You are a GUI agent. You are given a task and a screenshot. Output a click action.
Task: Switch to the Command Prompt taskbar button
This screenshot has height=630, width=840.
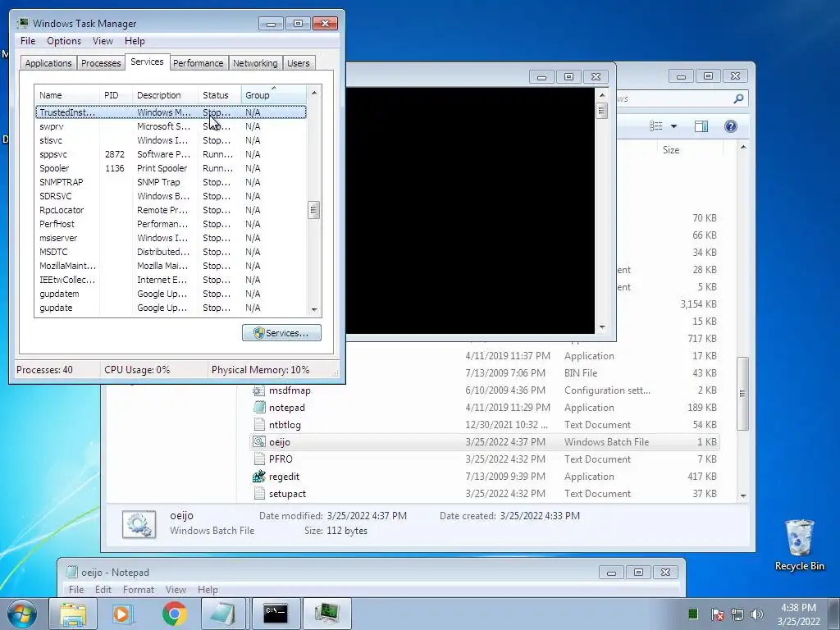tap(276, 614)
